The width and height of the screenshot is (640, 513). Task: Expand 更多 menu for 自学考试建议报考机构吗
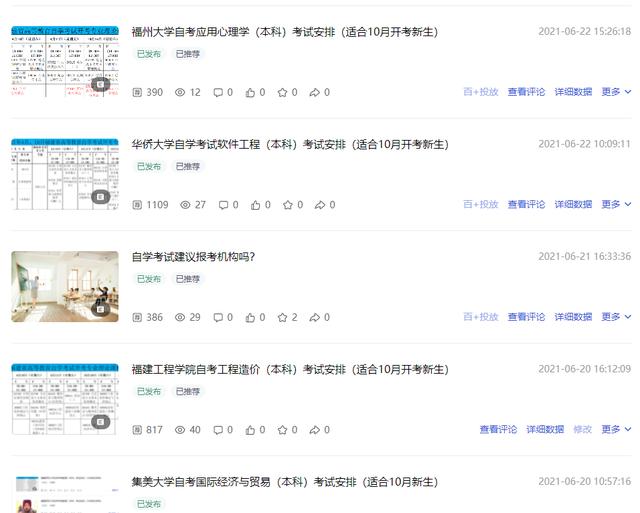(x=616, y=317)
